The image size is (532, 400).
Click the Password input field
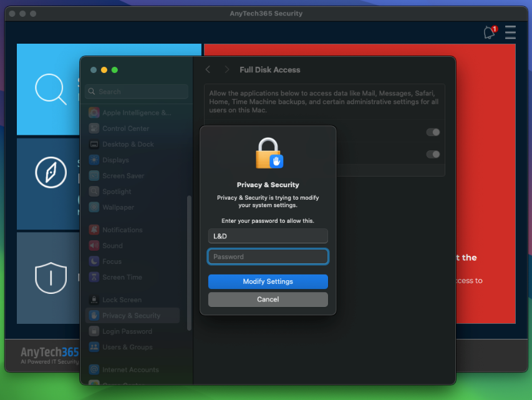coord(268,256)
